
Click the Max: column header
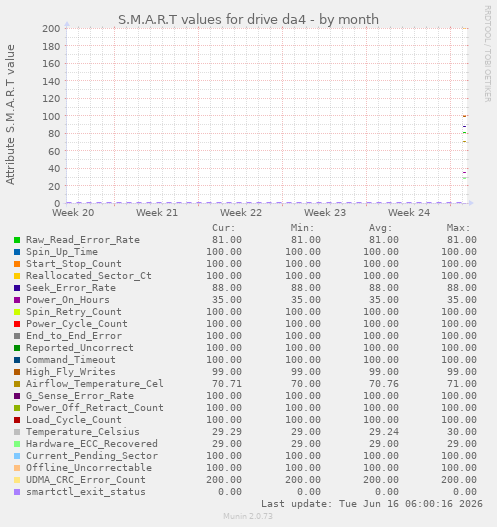coord(458,228)
